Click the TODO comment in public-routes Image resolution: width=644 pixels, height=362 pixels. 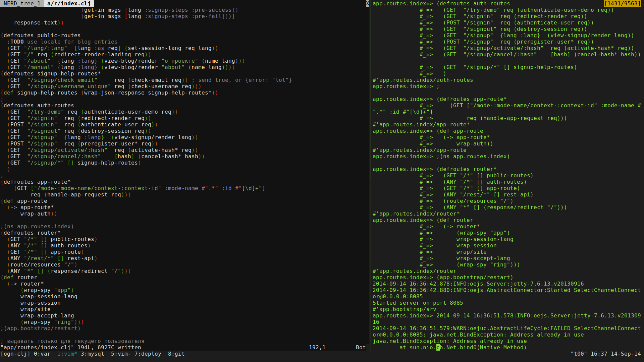17,42
